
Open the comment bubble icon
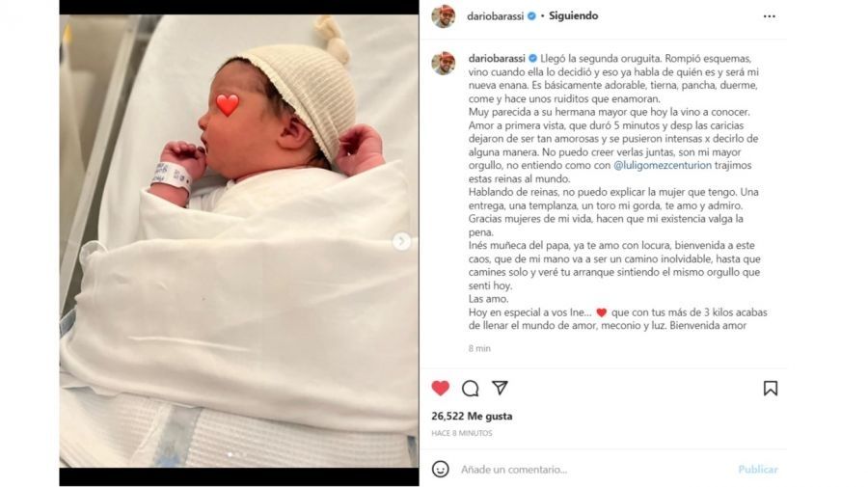[x=470, y=389]
